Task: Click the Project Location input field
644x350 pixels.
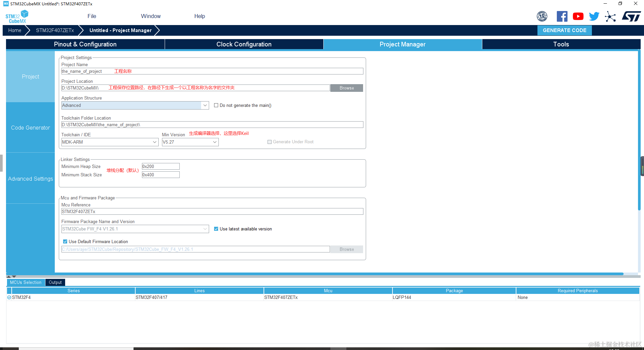Action: tap(195, 88)
